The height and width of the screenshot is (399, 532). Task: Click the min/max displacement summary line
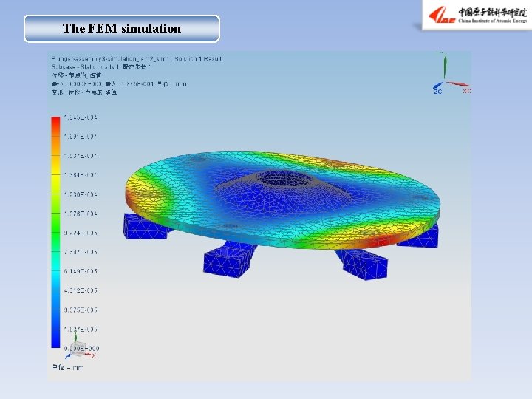119,83
